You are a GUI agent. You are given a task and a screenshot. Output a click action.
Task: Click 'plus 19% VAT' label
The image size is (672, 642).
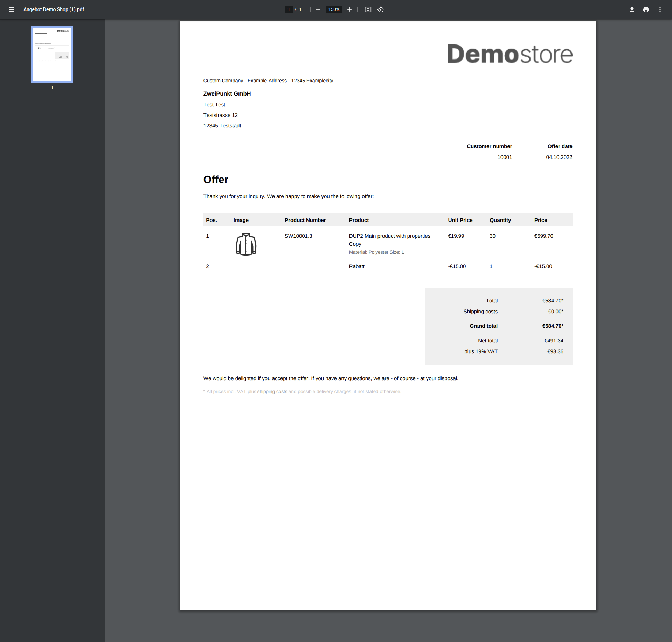481,351
